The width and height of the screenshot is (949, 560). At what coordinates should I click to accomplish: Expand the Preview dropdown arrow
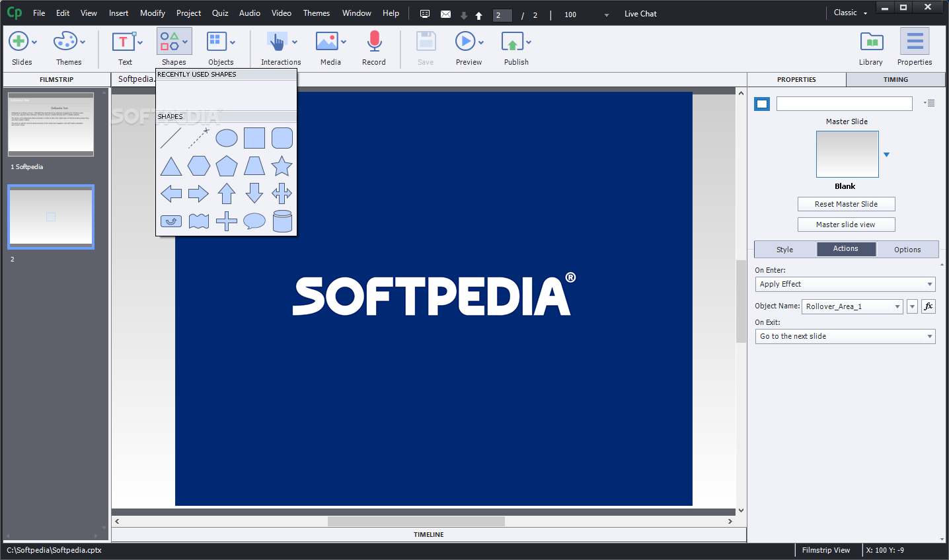point(481,42)
